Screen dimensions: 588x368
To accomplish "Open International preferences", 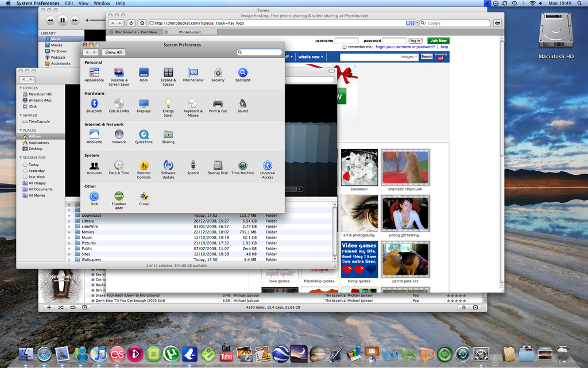I will 193,75.
